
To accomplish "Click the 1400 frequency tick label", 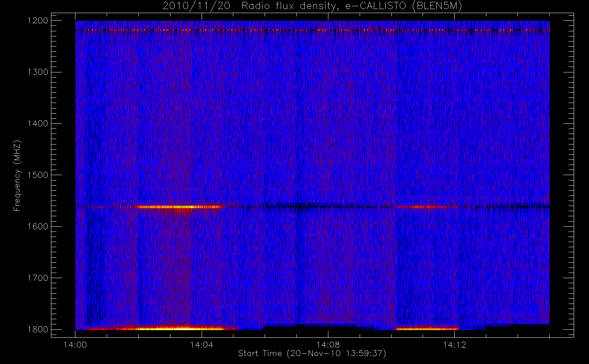I will click(38, 123).
